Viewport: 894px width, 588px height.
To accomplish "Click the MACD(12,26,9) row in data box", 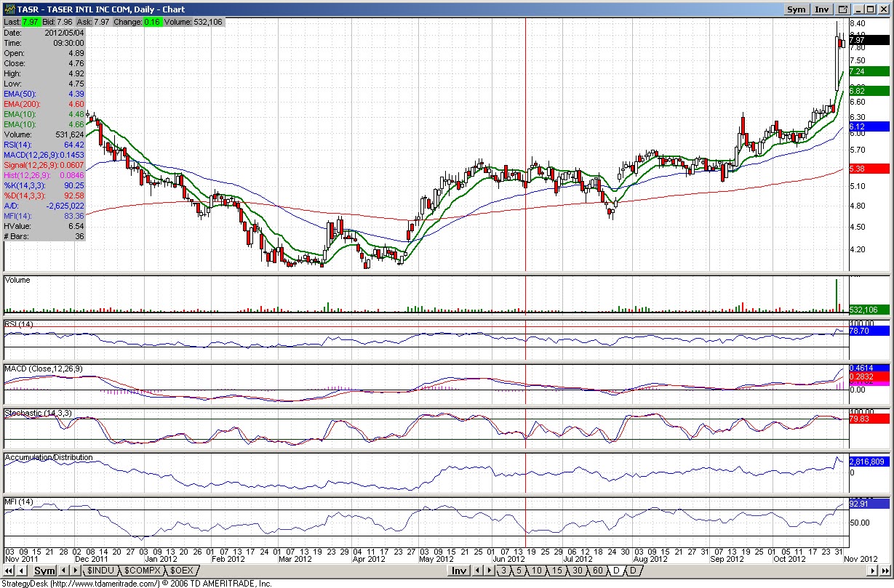I will tap(44, 155).
